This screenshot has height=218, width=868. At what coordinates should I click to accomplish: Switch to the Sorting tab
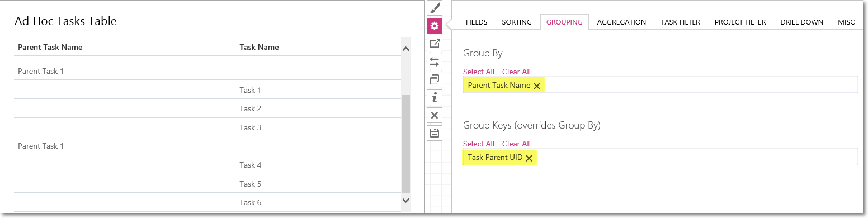tap(517, 22)
